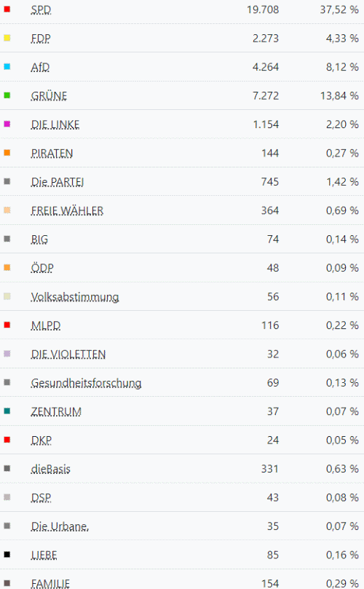Click the Volksabstimmung party label
Screen dimensions: 364x589
point(75,297)
